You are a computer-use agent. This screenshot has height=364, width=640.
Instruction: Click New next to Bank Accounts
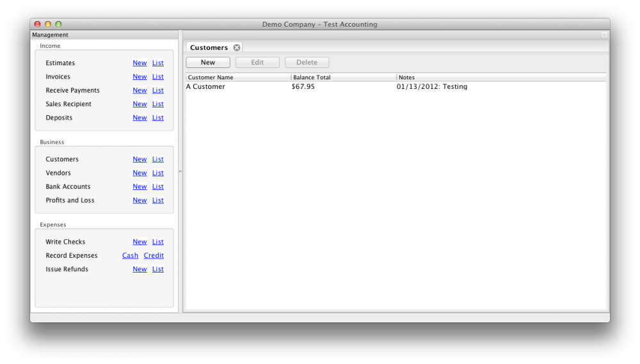click(140, 187)
